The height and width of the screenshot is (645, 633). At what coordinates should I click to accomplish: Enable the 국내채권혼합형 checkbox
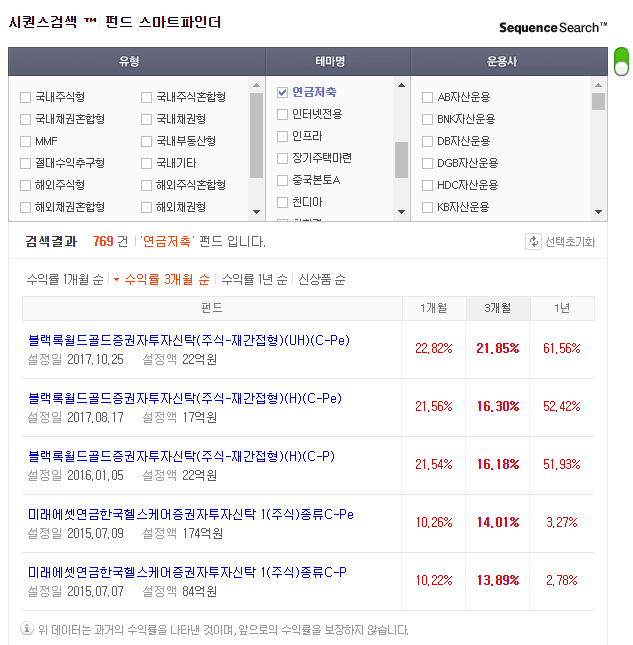(26, 119)
